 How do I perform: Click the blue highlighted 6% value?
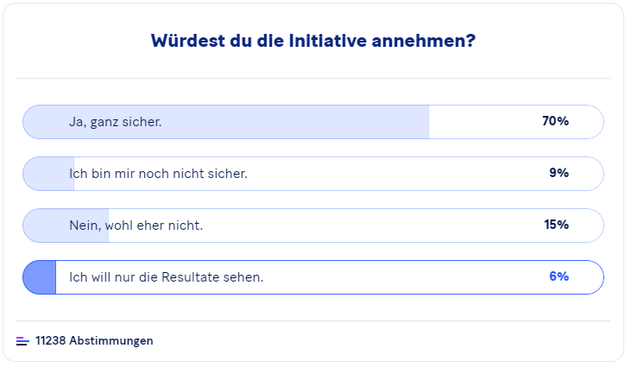pos(559,277)
